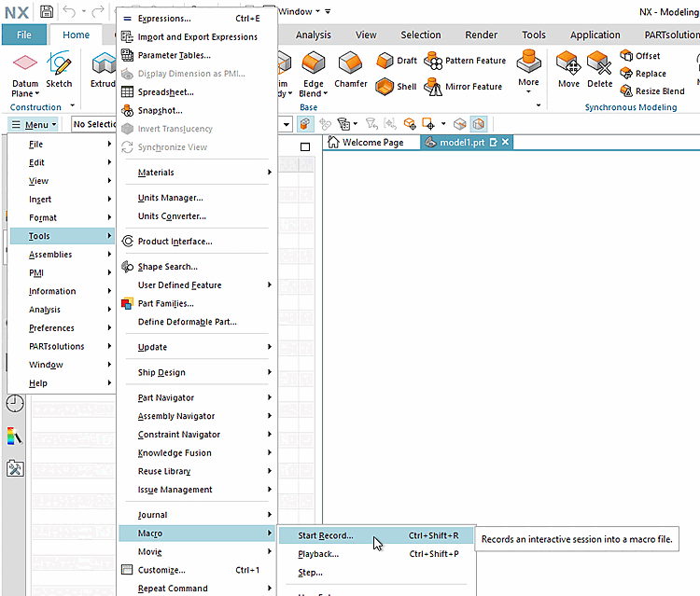Select the Datum Plane tool
The height and width of the screenshot is (596, 700).
pos(25,75)
